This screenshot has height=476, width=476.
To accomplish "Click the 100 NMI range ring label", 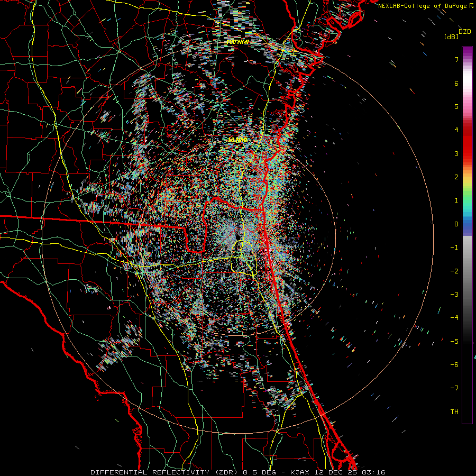I will pyautogui.click(x=238, y=42).
